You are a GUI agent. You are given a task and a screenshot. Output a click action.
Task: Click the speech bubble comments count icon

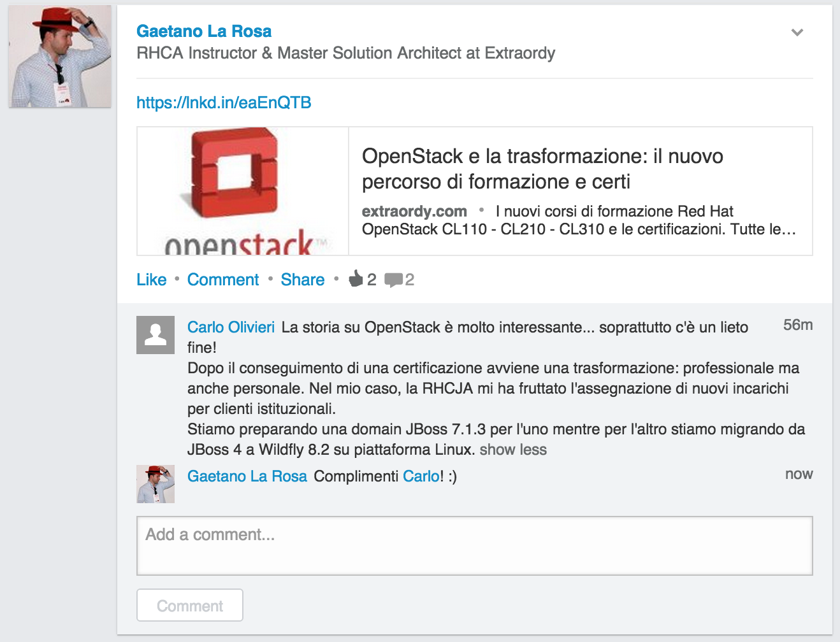pyautogui.click(x=393, y=280)
